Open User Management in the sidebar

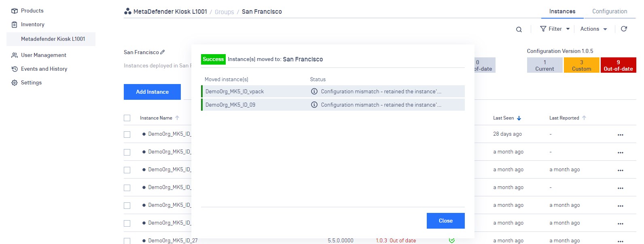[44, 55]
